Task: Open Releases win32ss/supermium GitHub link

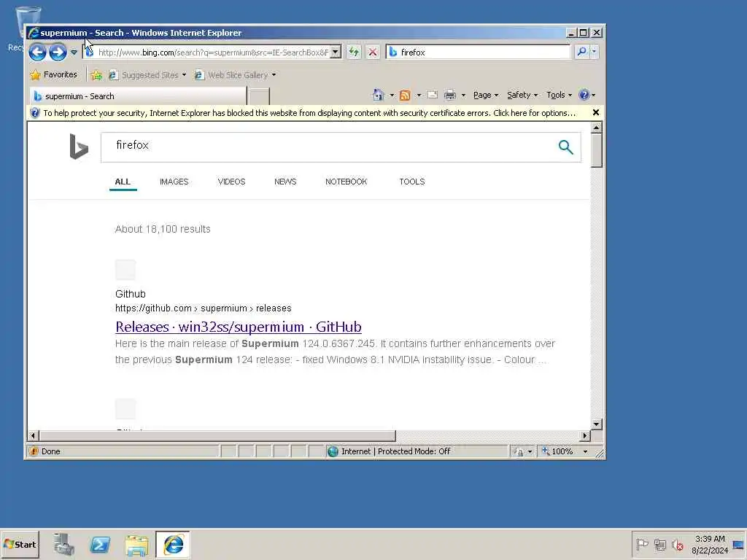Action: [239, 327]
